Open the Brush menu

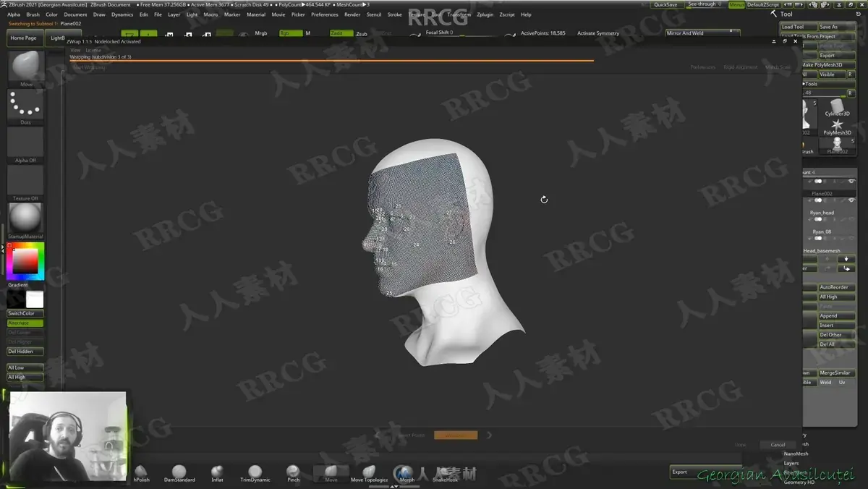[33, 14]
